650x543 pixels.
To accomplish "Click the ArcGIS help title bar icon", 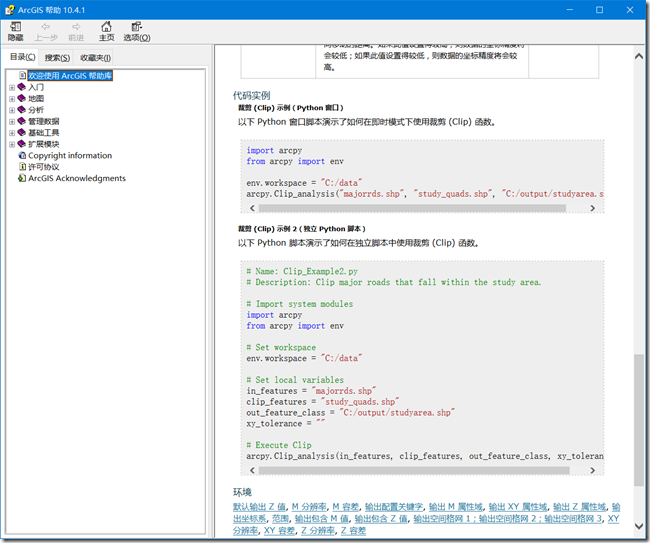I will [10, 10].
